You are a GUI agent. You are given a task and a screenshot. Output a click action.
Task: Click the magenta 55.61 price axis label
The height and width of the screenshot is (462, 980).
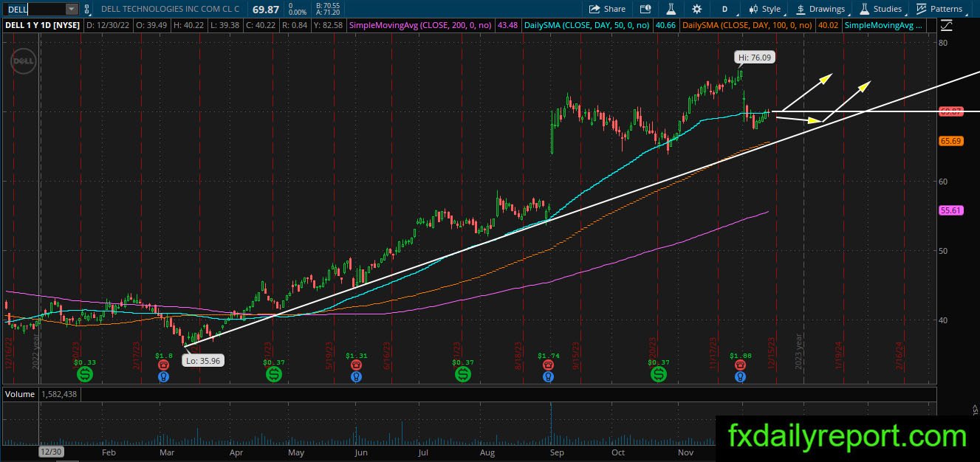[x=950, y=210]
